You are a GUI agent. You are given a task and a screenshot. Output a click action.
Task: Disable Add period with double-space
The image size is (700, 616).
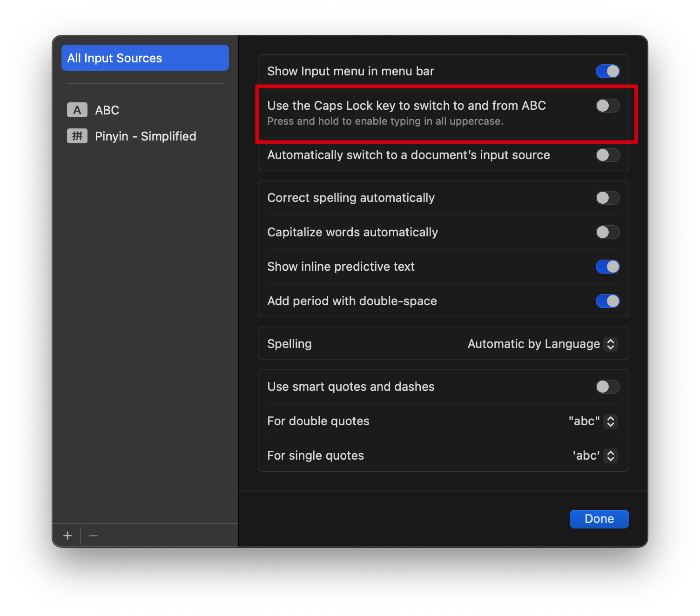pyautogui.click(x=607, y=301)
